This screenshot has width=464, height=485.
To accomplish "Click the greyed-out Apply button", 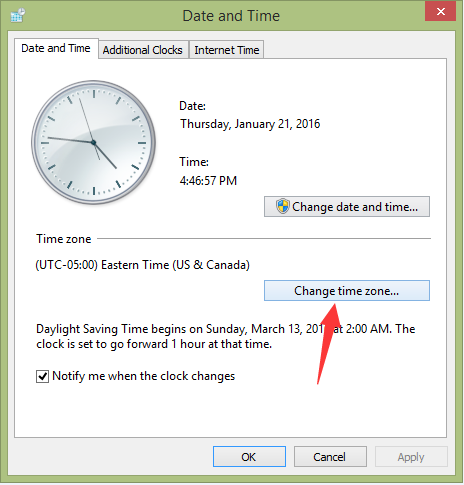I will pyautogui.click(x=411, y=457).
